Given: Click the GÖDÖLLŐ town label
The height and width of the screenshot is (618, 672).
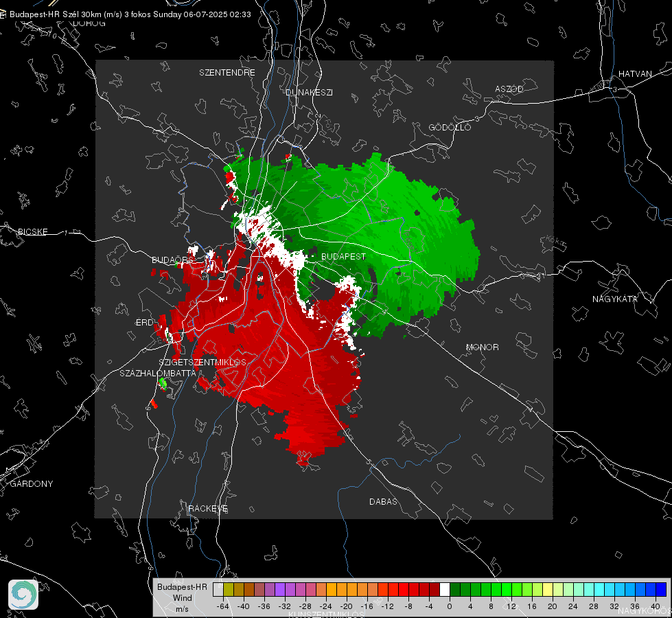Looking at the screenshot, I should [450, 127].
